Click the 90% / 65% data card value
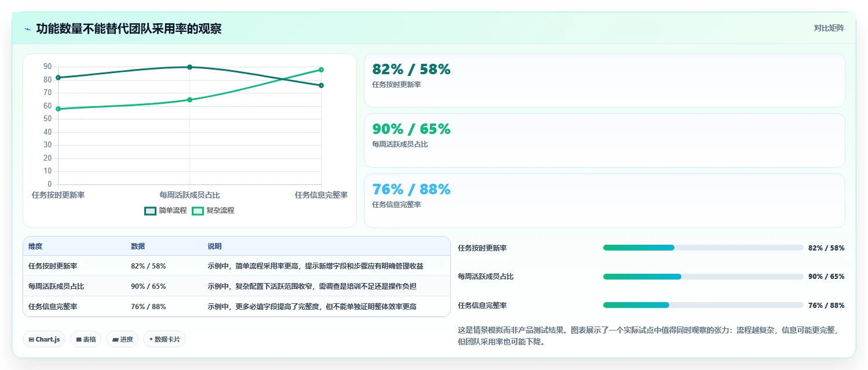868x370 pixels. (x=411, y=129)
